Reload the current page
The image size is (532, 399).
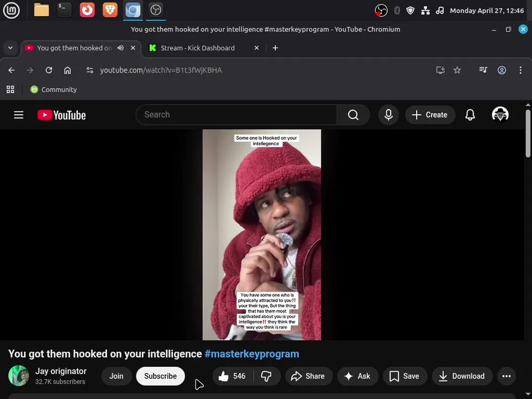coord(49,70)
